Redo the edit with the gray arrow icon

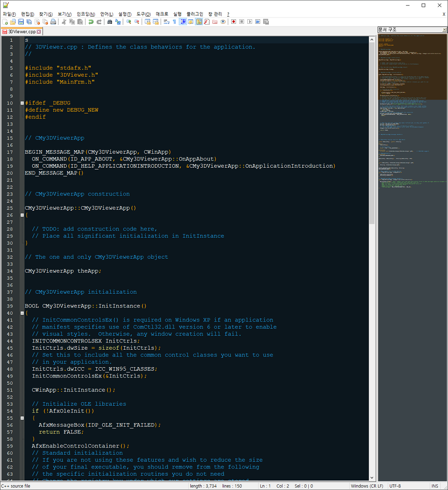point(99,22)
